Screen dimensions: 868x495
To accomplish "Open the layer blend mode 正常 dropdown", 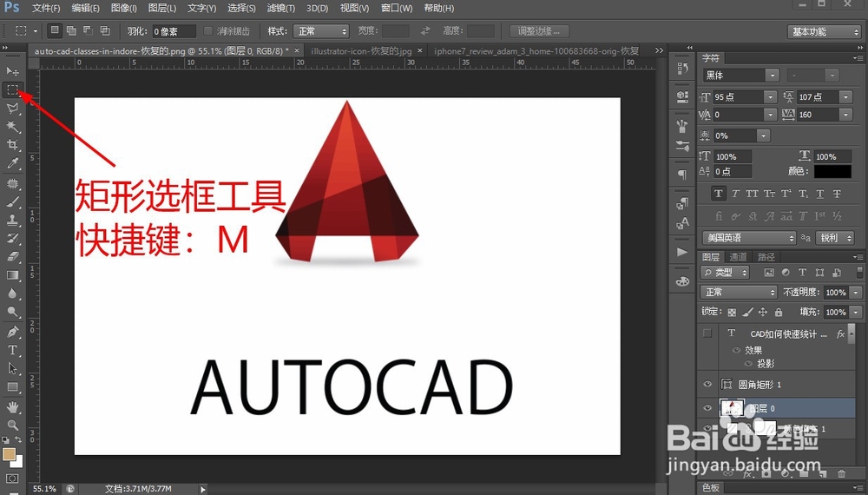I will [739, 292].
